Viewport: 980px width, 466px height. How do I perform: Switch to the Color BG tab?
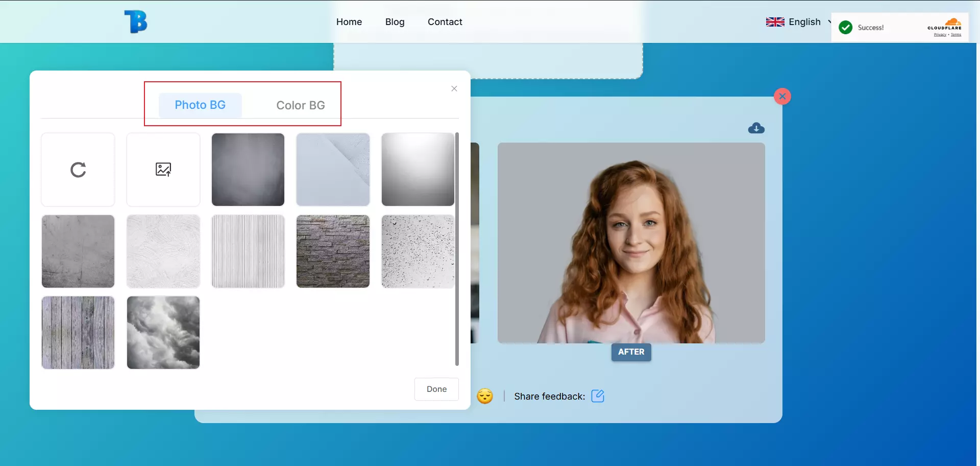click(x=301, y=105)
